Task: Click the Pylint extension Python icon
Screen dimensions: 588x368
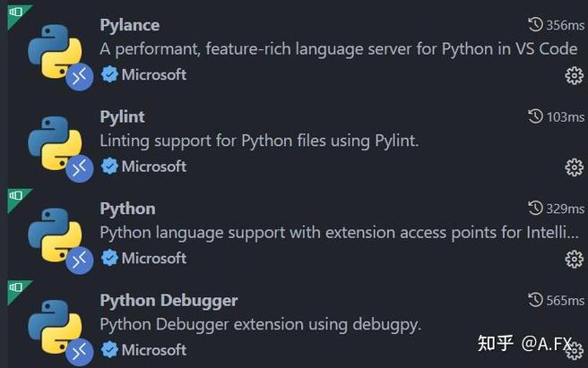Action: click(x=54, y=142)
